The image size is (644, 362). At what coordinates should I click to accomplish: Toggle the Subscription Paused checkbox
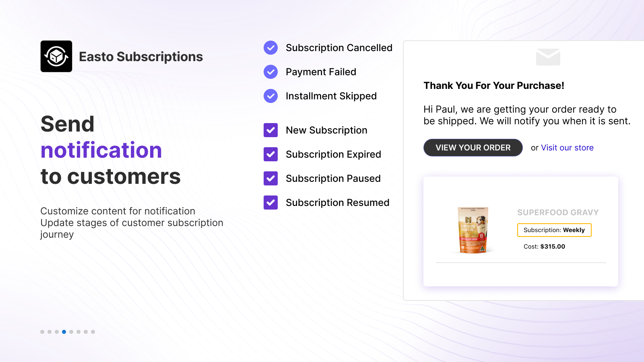pyautogui.click(x=270, y=179)
